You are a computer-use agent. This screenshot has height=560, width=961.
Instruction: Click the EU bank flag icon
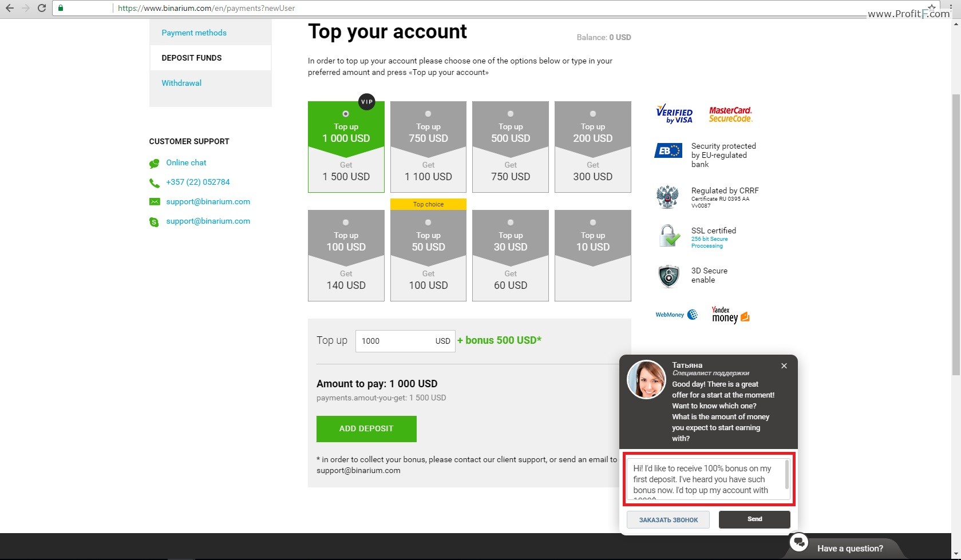click(x=668, y=150)
